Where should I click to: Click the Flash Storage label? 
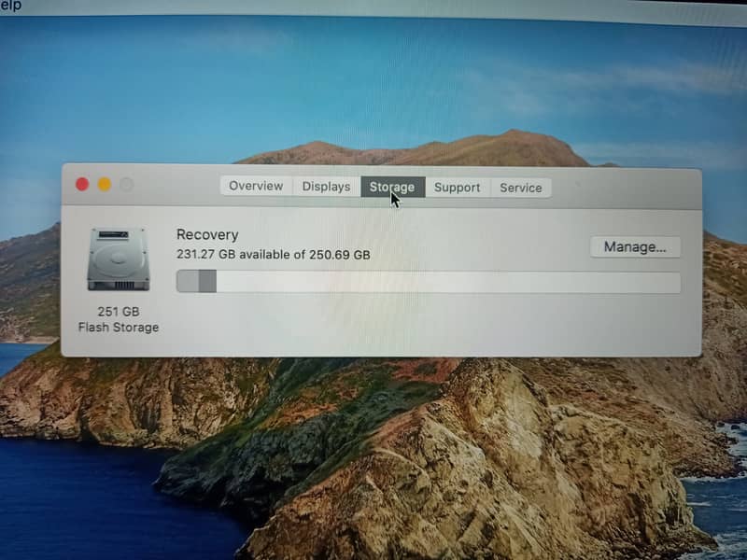pos(119,328)
